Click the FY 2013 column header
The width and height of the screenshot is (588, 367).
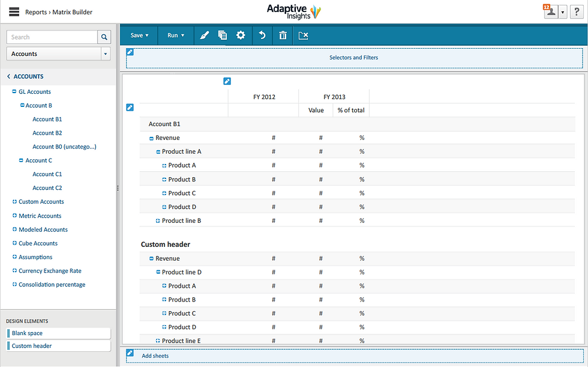pyautogui.click(x=334, y=97)
